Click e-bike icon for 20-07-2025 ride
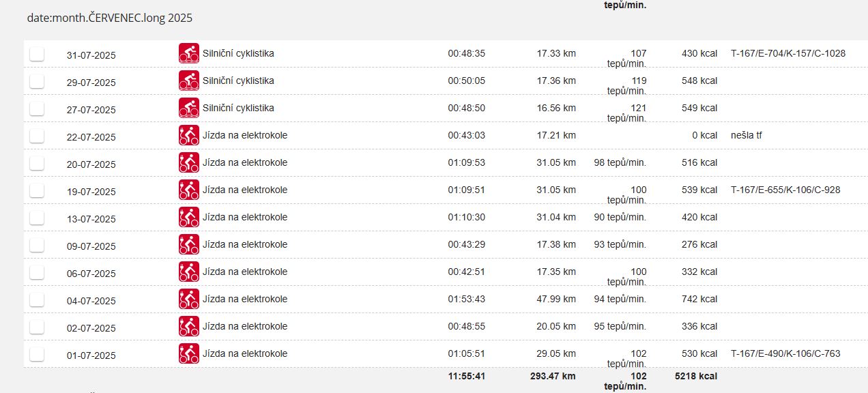The height and width of the screenshot is (393, 868). [x=189, y=162]
